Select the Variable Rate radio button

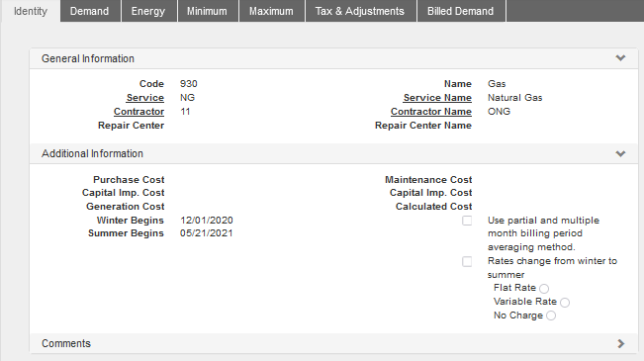[565, 303]
